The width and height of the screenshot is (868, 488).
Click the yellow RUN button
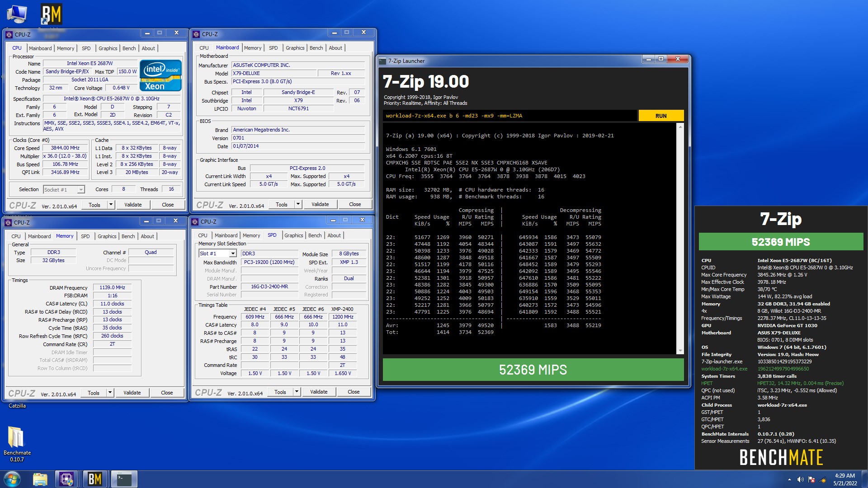661,116
